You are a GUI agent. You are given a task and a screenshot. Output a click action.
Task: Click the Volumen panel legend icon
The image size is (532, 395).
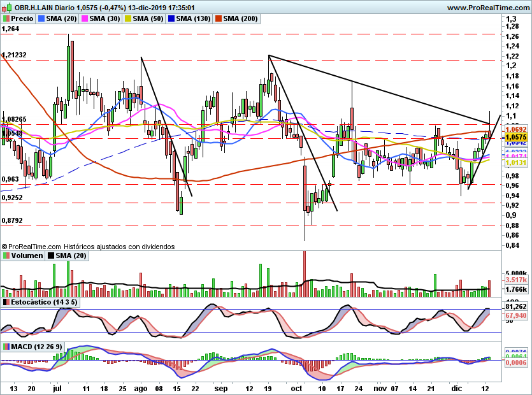click(6, 255)
